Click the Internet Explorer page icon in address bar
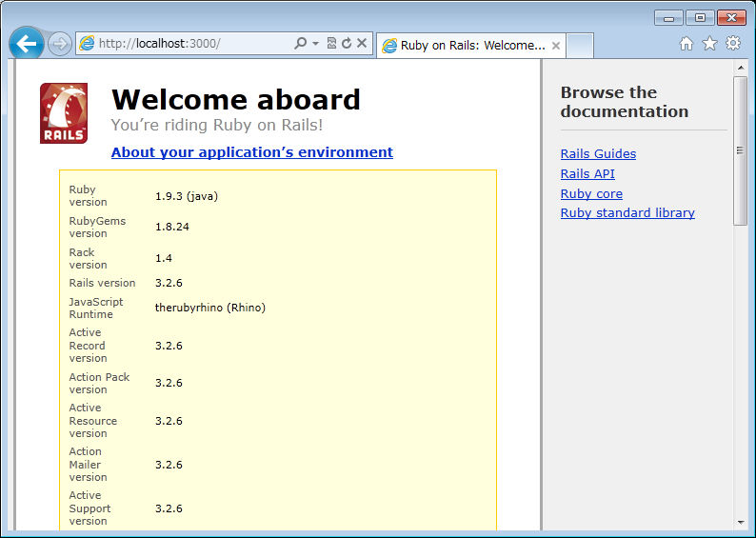The height and width of the screenshot is (538, 756). [87, 44]
